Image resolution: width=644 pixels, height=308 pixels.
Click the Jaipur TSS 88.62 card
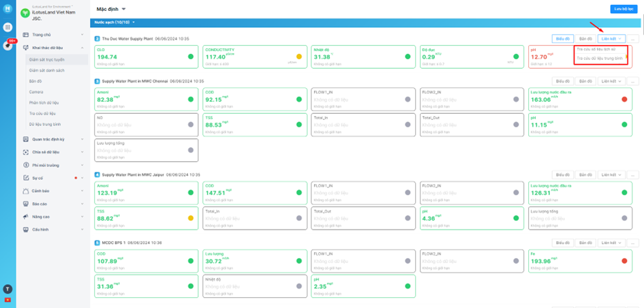(x=147, y=217)
